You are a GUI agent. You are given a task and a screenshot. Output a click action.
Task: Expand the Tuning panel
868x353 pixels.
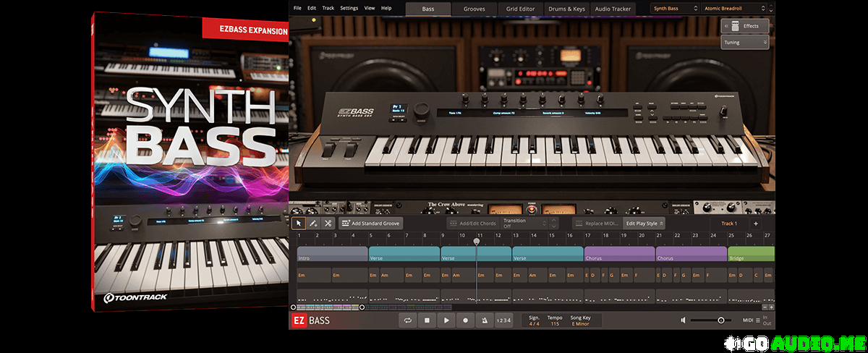(x=744, y=43)
